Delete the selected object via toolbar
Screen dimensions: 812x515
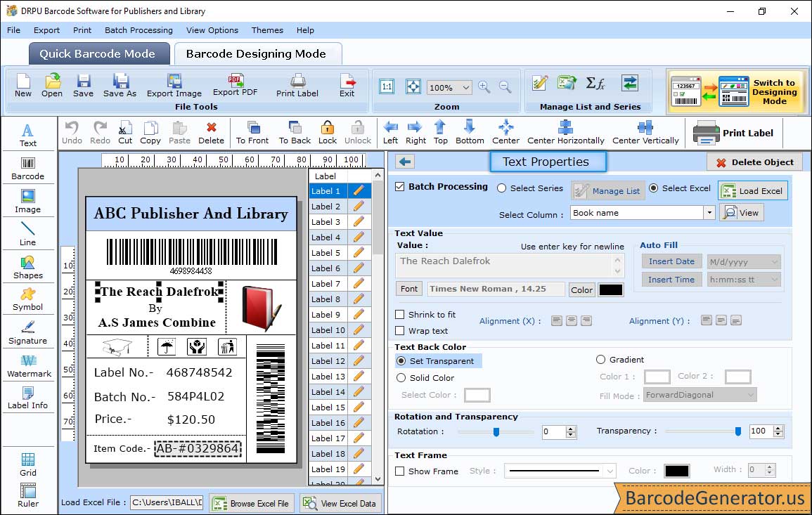click(x=212, y=133)
